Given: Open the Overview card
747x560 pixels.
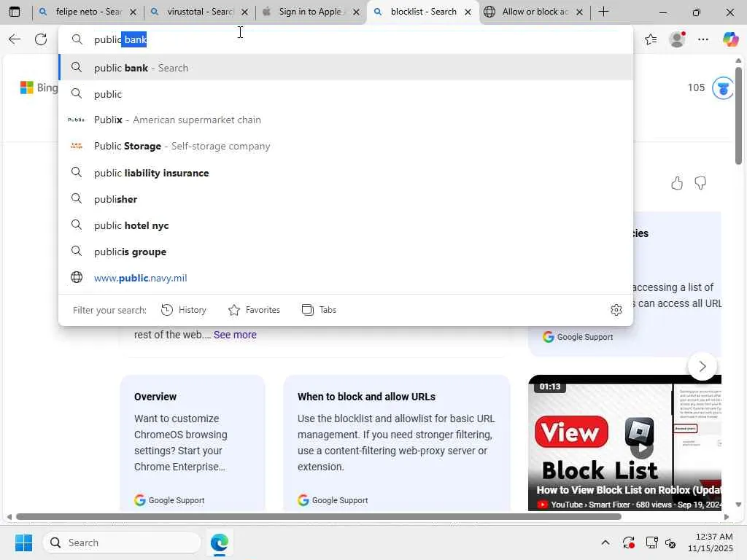Looking at the screenshot, I should pyautogui.click(x=193, y=443).
